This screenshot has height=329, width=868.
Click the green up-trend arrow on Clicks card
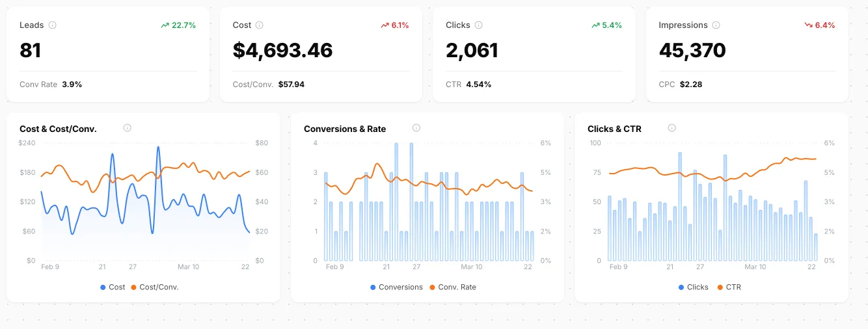595,25
